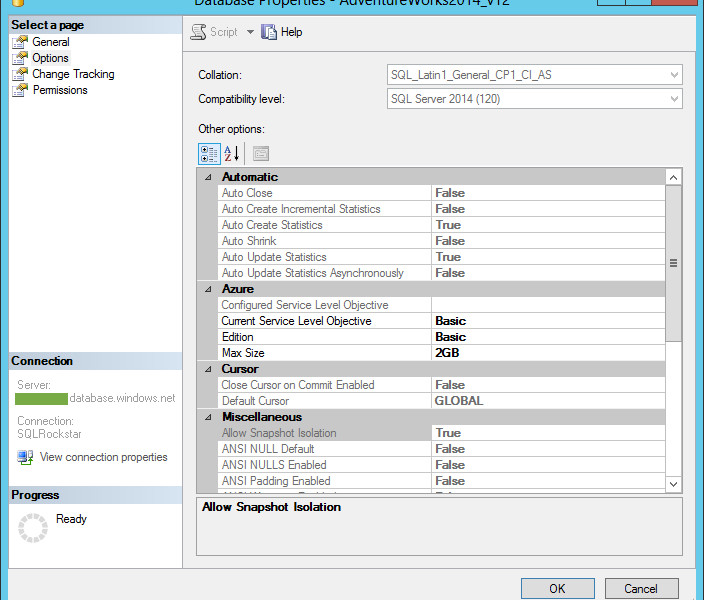Viewport: 704px width, 600px height.
Task: Click the Cancel button
Action: coord(641,589)
